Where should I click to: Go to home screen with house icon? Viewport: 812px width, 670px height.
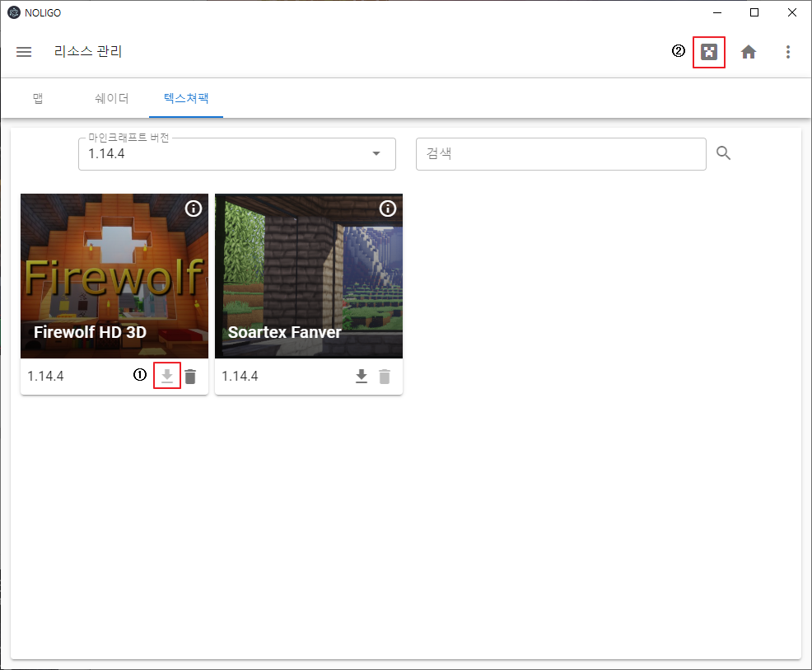(749, 52)
